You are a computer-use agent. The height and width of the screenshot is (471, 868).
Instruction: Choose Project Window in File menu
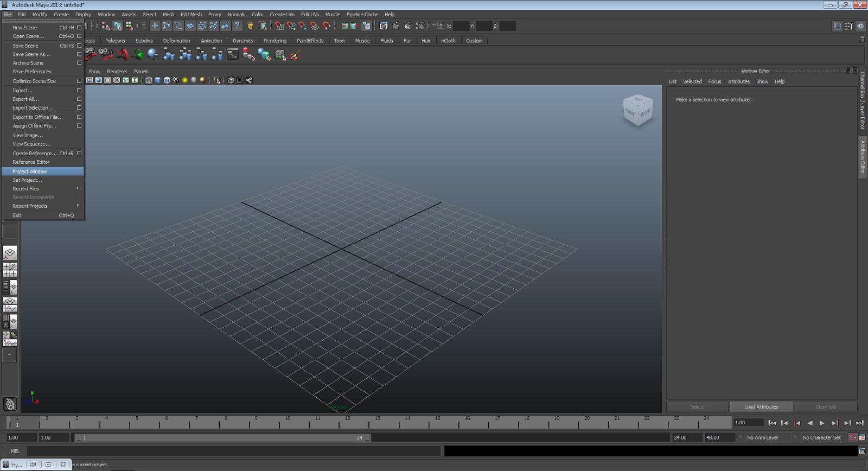[x=43, y=171]
